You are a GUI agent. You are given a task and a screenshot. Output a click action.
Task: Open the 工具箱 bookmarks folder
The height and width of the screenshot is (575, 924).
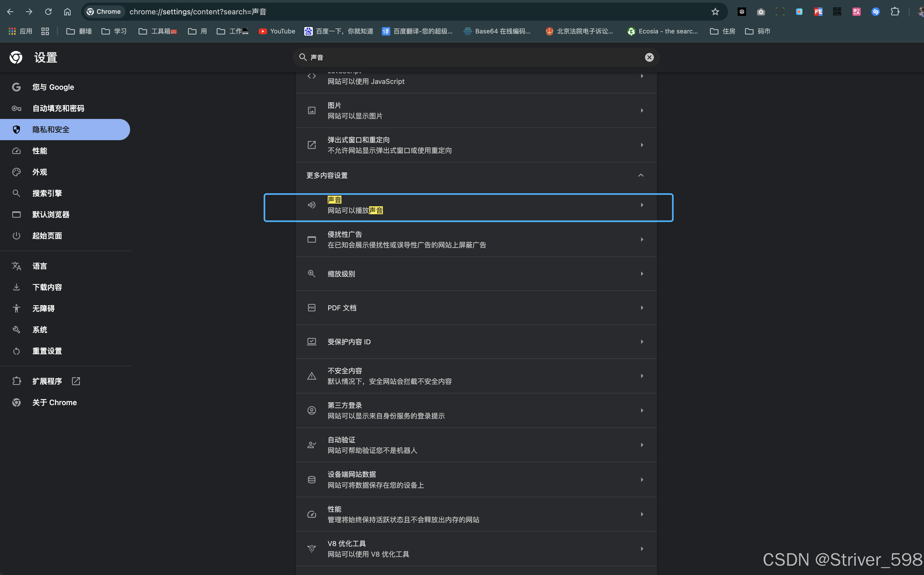(157, 31)
